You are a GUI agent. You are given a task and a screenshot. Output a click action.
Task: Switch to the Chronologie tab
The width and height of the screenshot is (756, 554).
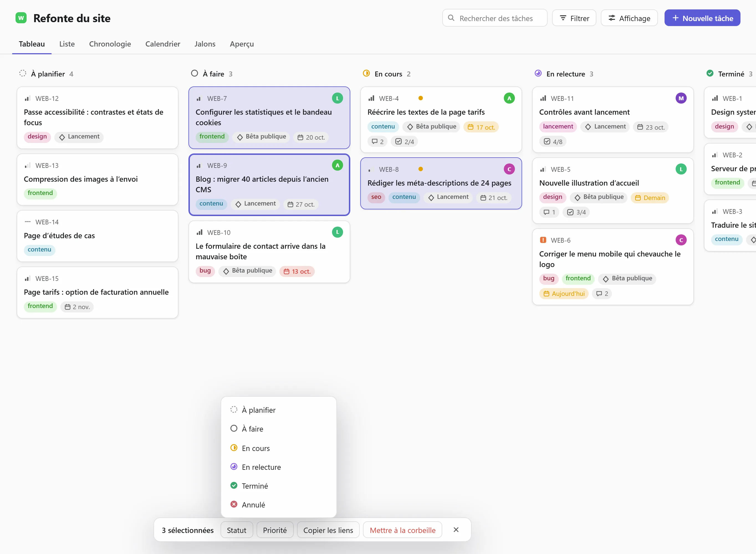pyautogui.click(x=110, y=44)
